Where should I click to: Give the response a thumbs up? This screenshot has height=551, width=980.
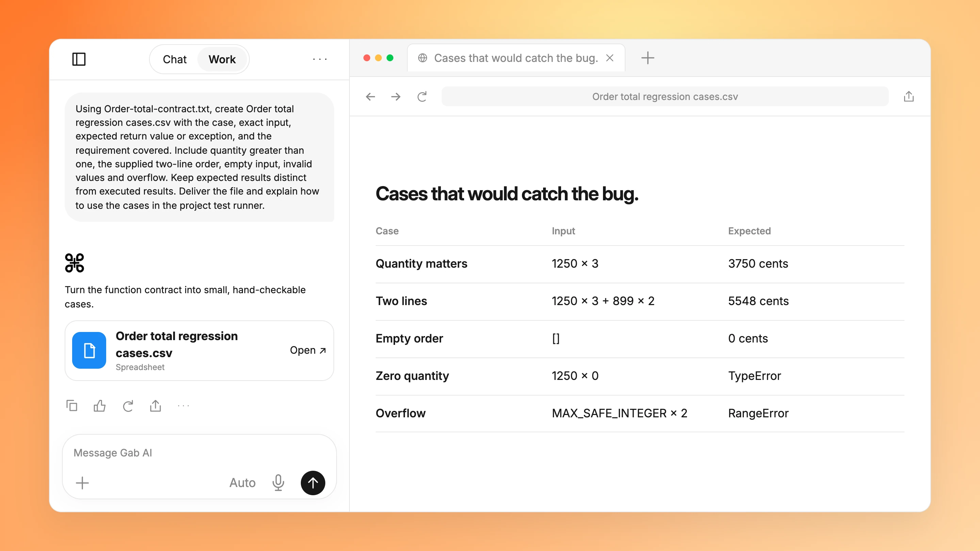(x=99, y=406)
